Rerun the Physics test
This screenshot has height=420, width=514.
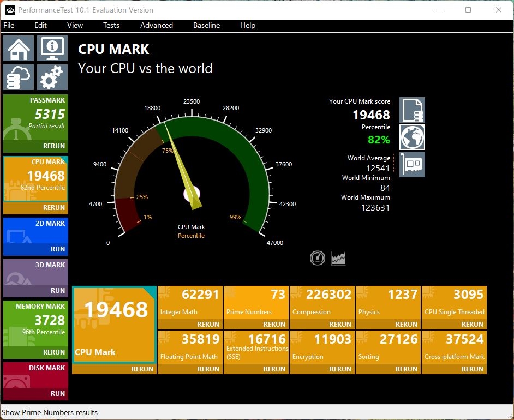[x=388, y=325]
